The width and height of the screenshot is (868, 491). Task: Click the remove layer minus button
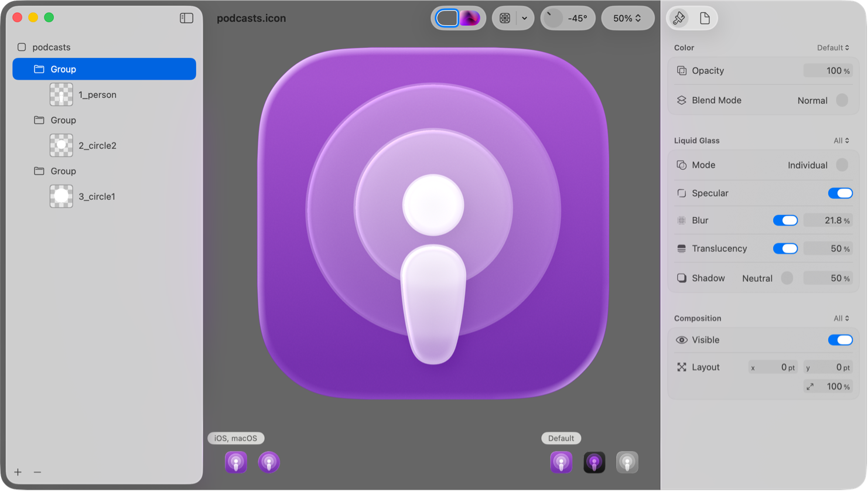coord(37,472)
